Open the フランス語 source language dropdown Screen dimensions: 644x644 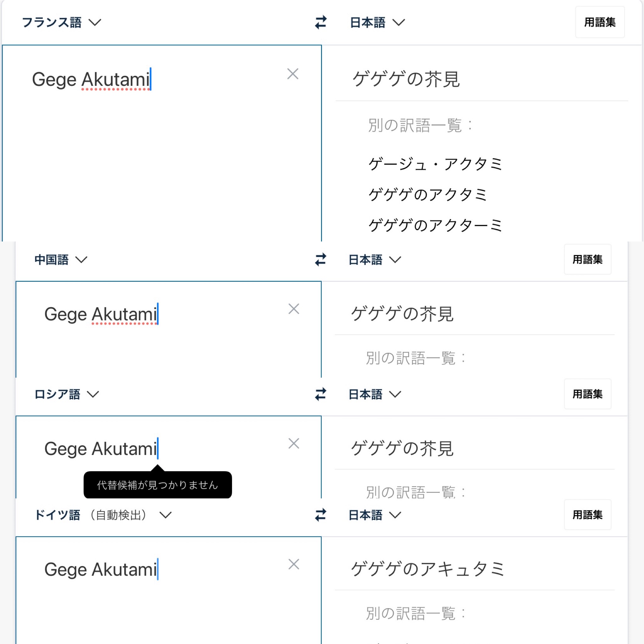point(61,23)
